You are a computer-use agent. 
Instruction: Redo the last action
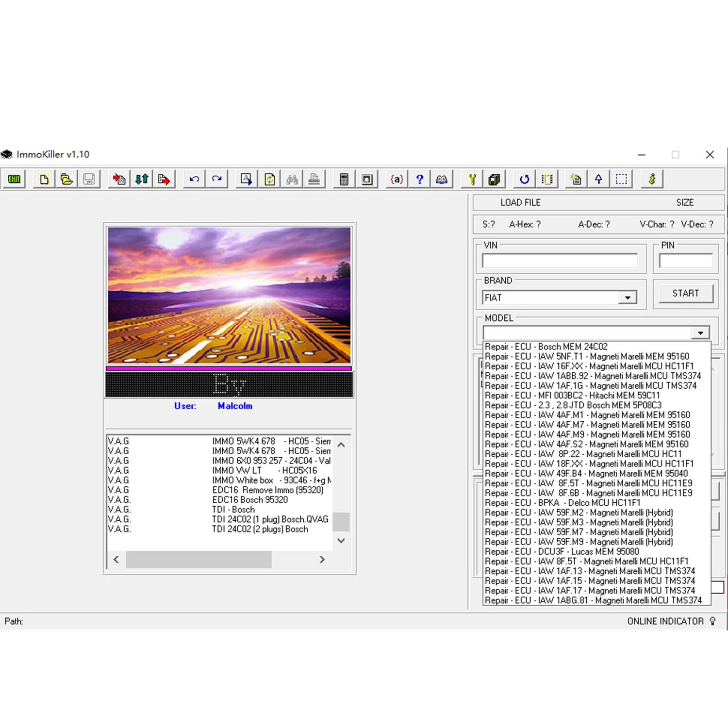tap(216, 179)
